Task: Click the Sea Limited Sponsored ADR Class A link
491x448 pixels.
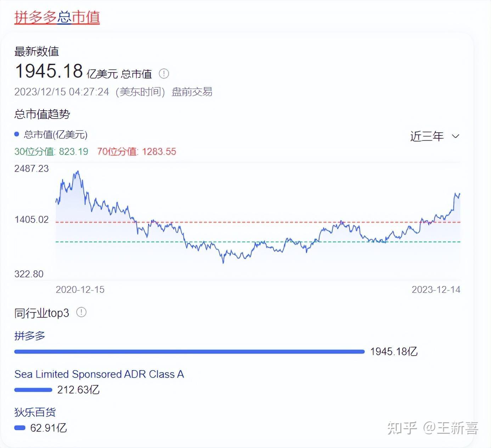Action: (x=99, y=374)
